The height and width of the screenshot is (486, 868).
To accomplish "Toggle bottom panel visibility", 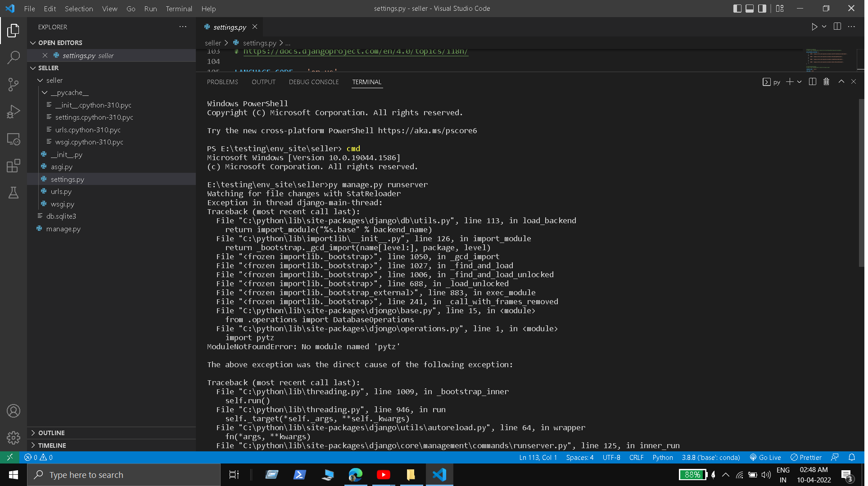I will pyautogui.click(x=750, y=9).
